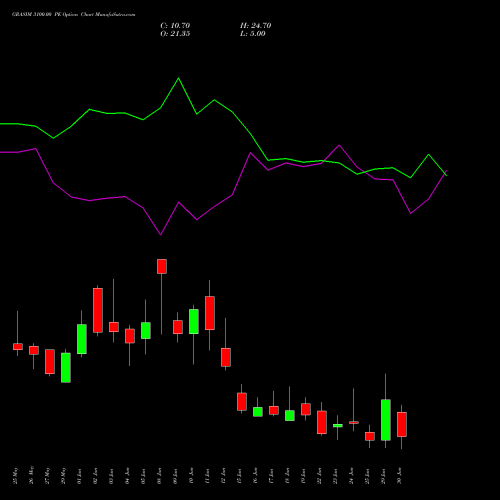This screenshot has width=500, height=500.
Task: Select the tall green candlestick above 29 Jun
Action: pyautogui.click(x=386, y=420)
